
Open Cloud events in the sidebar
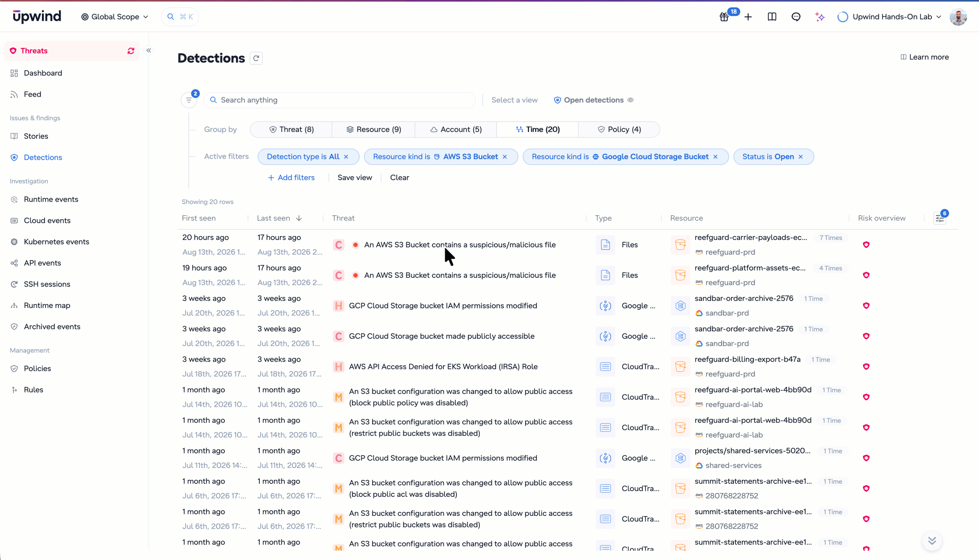[47, 220]
